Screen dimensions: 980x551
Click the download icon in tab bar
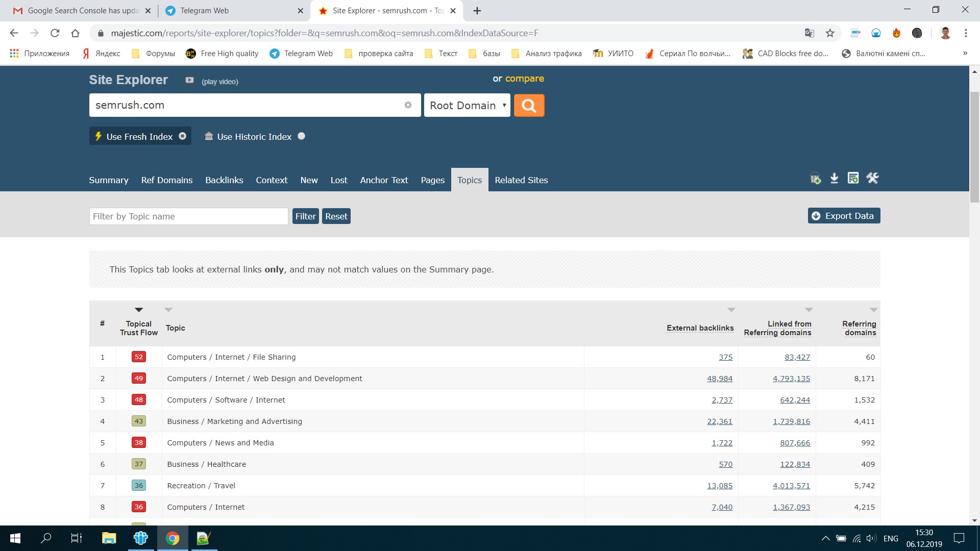point(834,178)
